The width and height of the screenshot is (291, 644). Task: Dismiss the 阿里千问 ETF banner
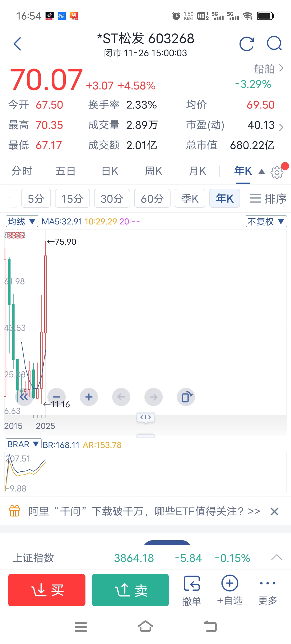click(274, 511)
